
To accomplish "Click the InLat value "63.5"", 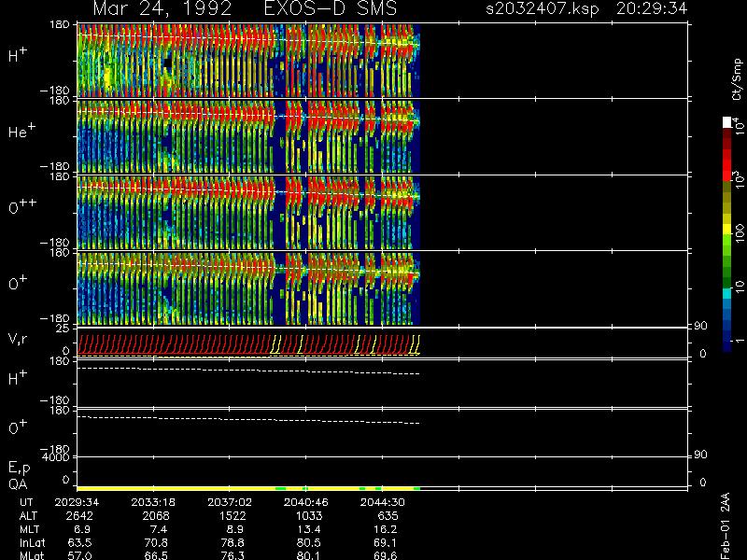I will click(79, 542).
